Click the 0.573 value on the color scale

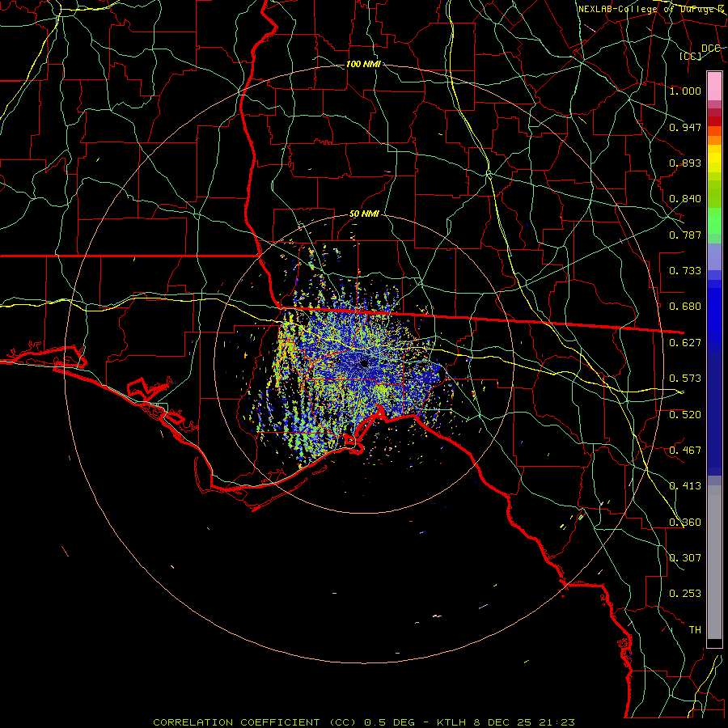tap(685, 379)
